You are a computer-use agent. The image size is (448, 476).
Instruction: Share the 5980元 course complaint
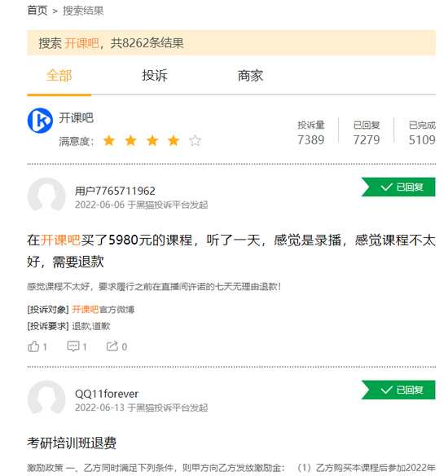(116, 346)
